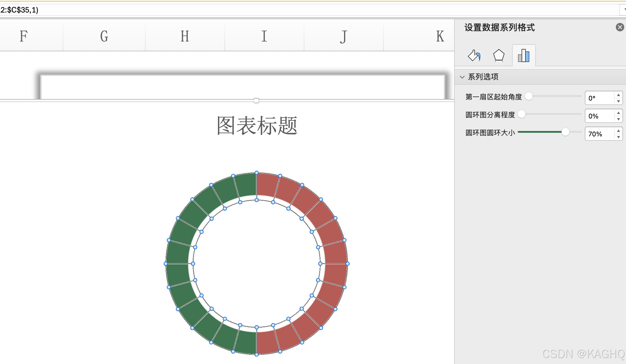This screenshot has width=626, height=364.
Task: Collapse the 系列选项 section
Action: pos(462,77)
